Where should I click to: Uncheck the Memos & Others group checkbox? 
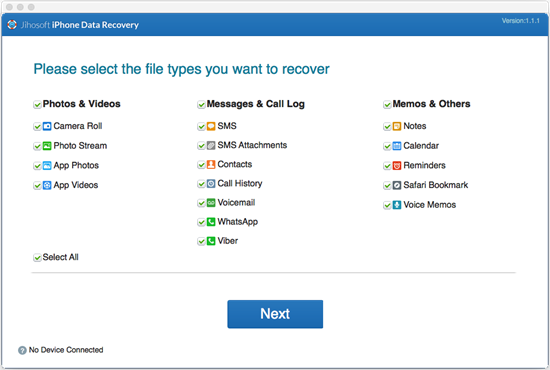click(387, 105)
